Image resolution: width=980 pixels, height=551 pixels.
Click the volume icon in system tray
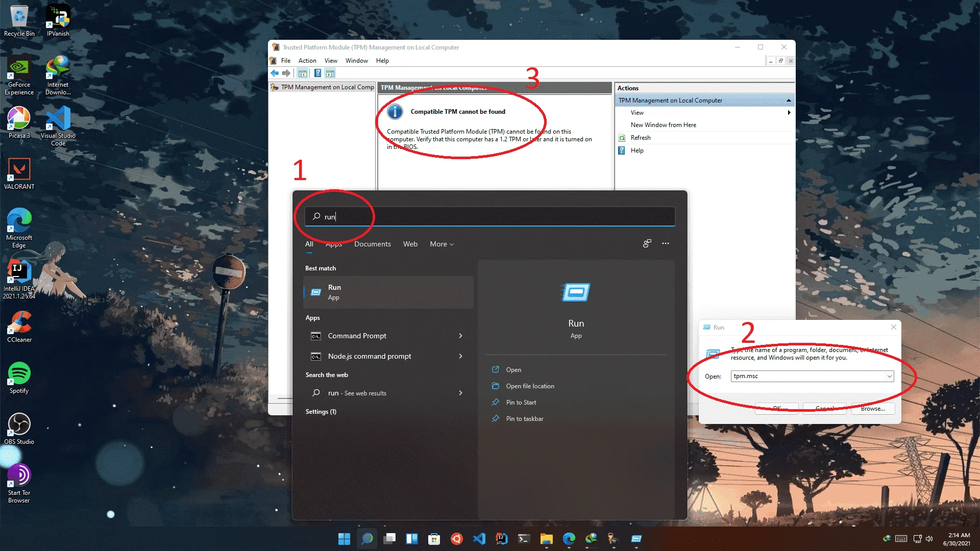tap(929, 539)
